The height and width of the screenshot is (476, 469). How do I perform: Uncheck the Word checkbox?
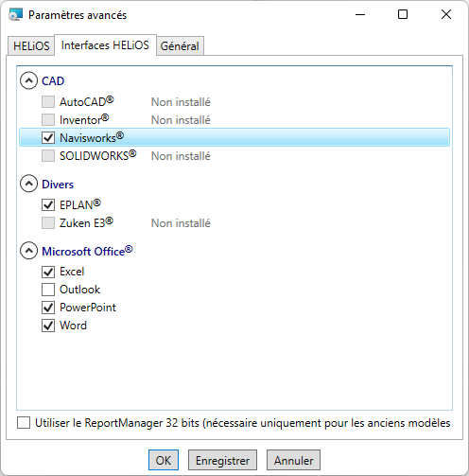click(48, 326)
